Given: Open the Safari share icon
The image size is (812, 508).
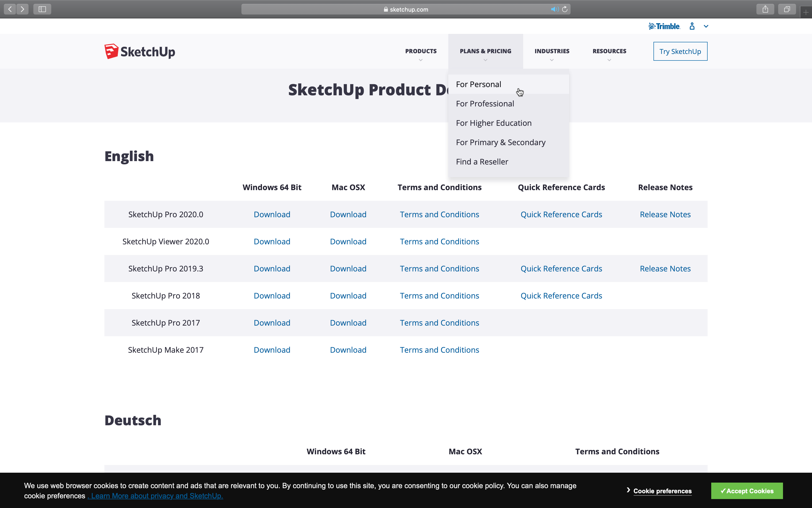Looking at the screenshot, I should pos(765,9).
